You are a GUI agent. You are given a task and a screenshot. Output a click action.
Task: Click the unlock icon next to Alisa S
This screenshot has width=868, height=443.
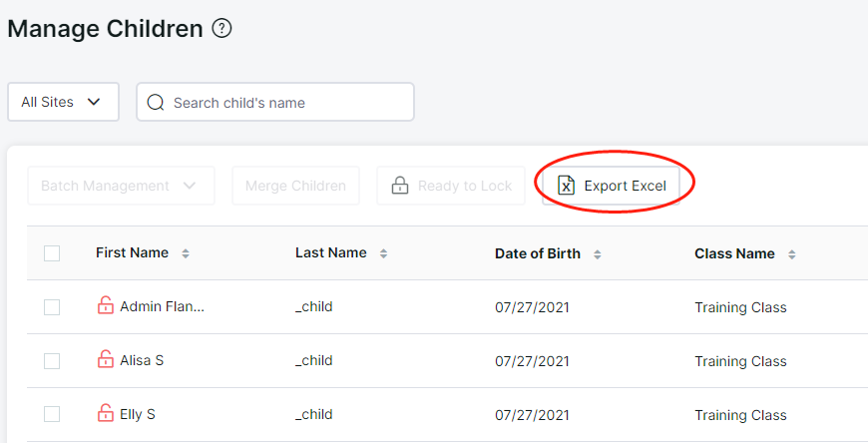(x=105, y=359)
